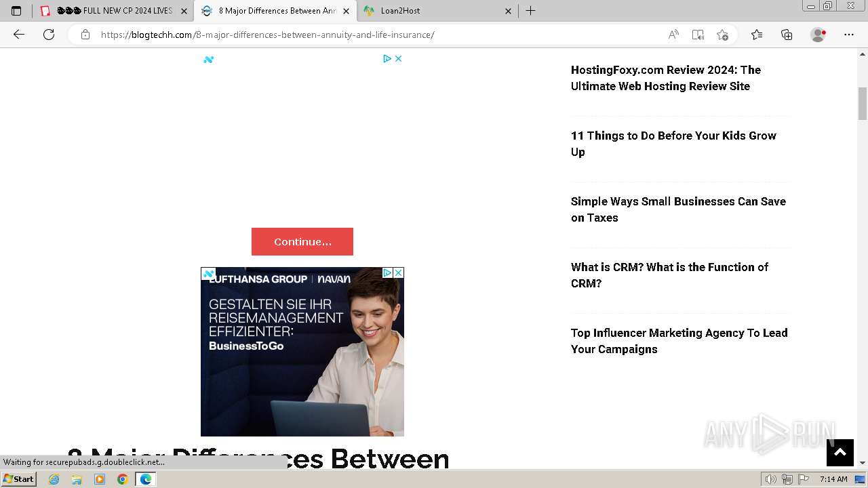Open network status tray icon
The width and height of the screenshot is (868, 488).
[x=787, y=479]
